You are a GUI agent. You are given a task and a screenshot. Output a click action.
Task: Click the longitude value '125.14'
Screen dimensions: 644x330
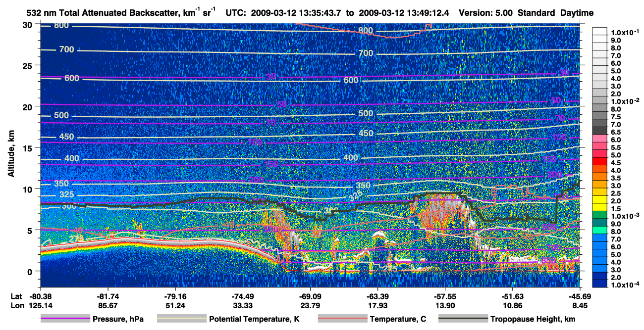(x=41, y=305)
